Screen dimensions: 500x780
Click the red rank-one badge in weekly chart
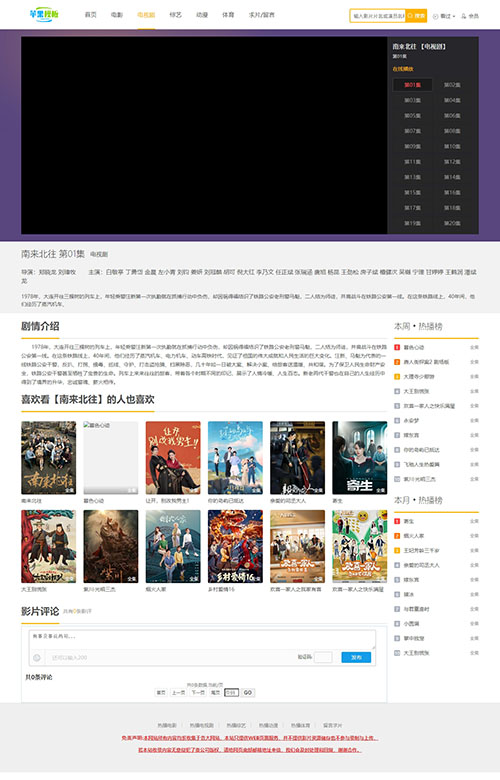pos(397,347)
